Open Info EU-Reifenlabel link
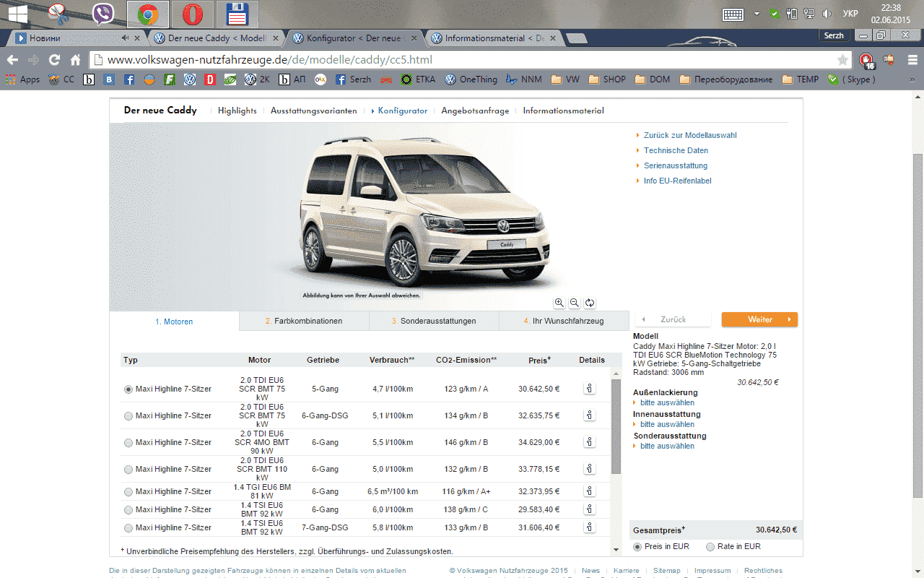 pyautogui.click(x=678, y=181)
